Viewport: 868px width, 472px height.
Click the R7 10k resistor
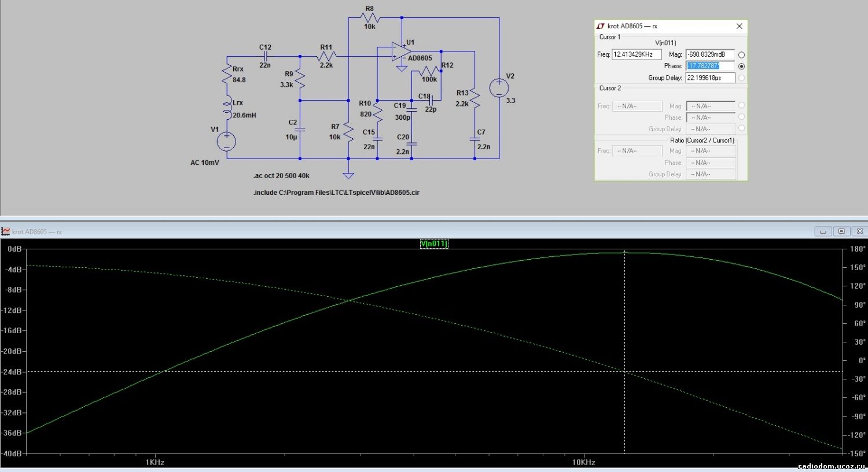click(348, 132)
